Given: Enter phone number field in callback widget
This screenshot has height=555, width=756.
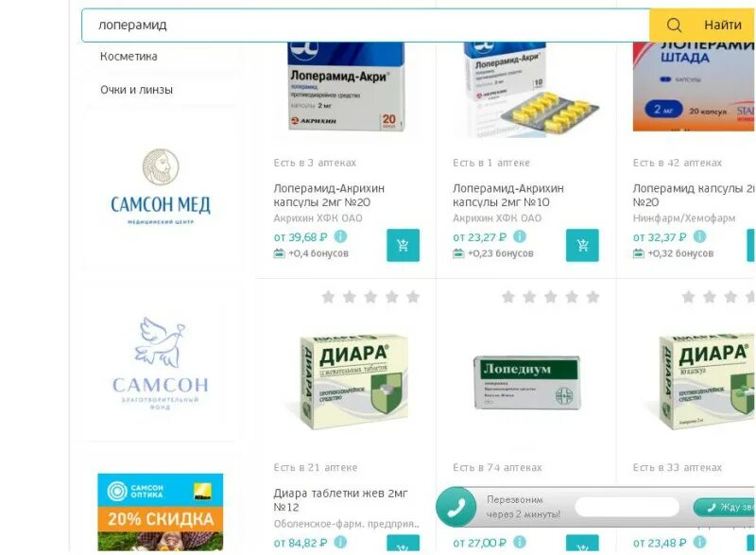Looking at the screenshot, I should coord(627,507).
